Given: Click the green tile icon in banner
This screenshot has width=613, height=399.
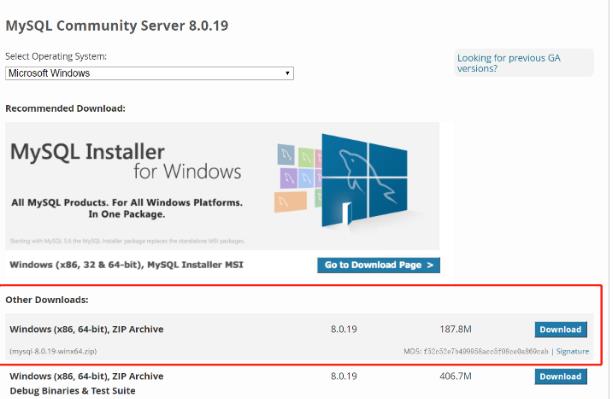Looking at the screenshot, I should tap(306, 157).
